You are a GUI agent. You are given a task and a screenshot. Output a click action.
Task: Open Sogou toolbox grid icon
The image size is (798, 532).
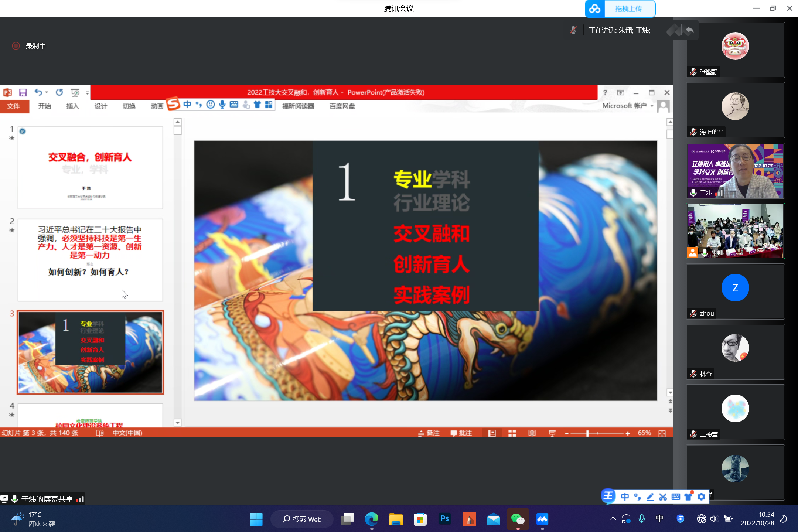click(269, 105)
